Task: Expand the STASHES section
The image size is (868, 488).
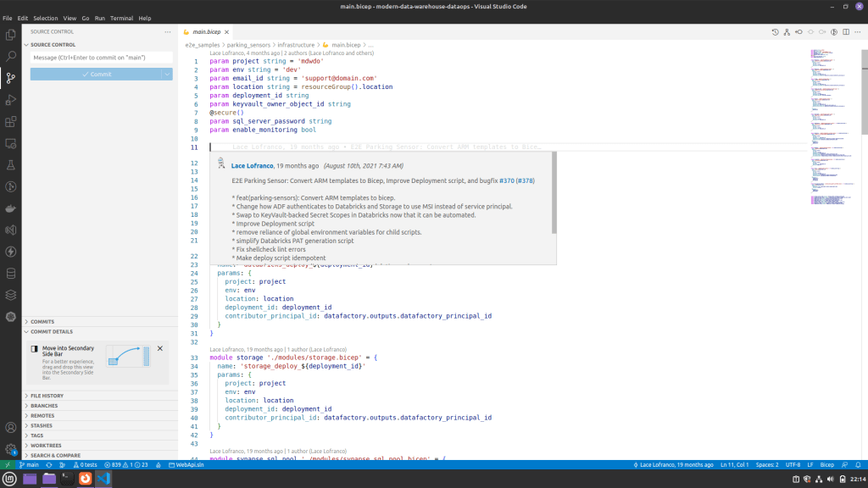Action: (42, 425)
